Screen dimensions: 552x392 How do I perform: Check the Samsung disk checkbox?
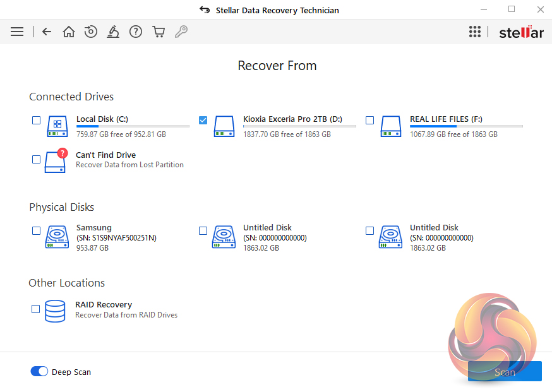36,231
